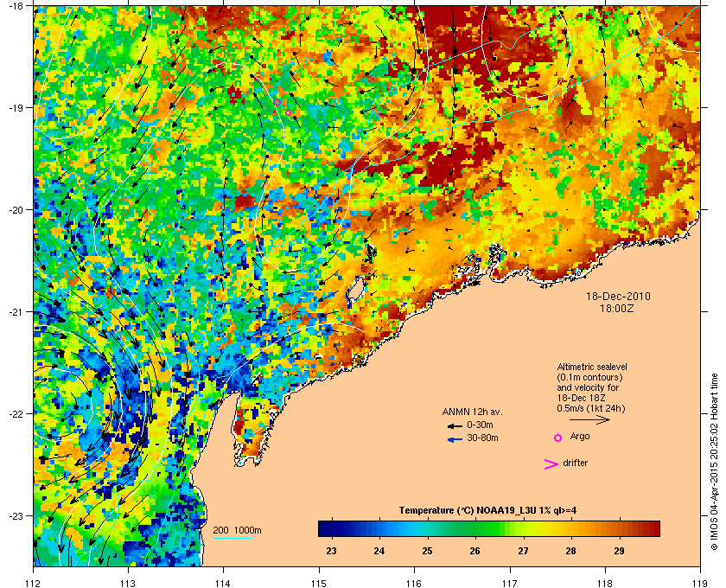Click the magenta drifter arrowhead legend symbol
Viewport: 726px width, 588px height.
pos(551,464)
